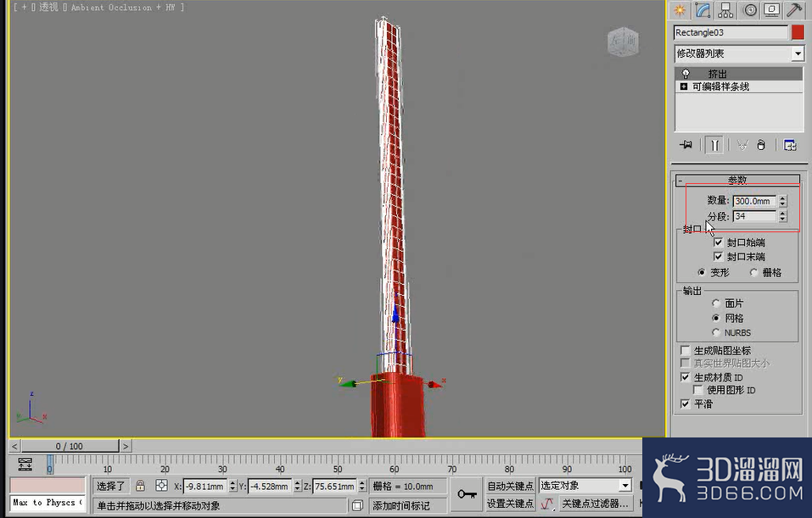
Task: Uncheck the 封口末端 checkbox
Action: (718, 256)
